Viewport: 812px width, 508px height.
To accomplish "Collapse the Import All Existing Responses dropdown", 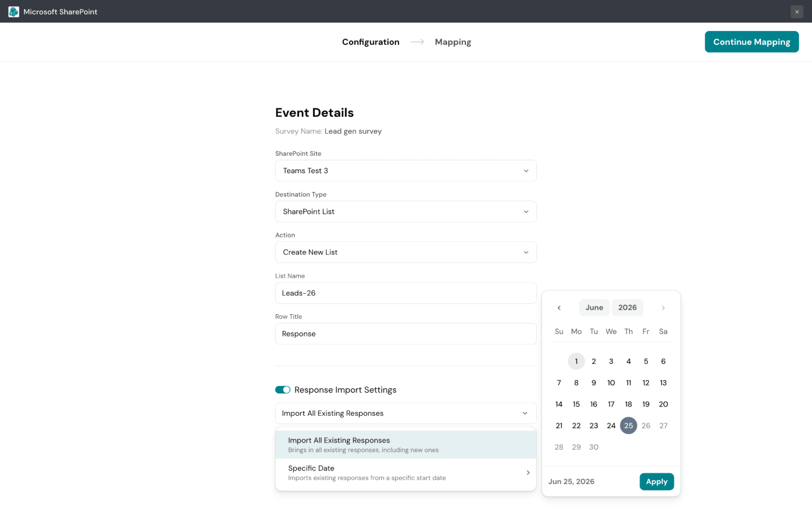I will [x=405, y=413].
